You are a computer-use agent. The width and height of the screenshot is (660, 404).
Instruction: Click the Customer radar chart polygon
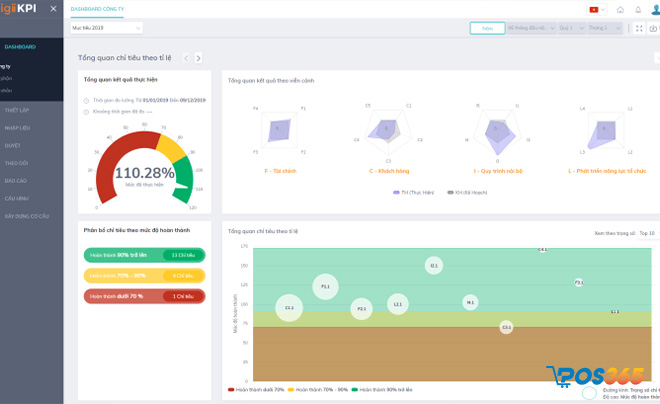[x=384, y=130]
